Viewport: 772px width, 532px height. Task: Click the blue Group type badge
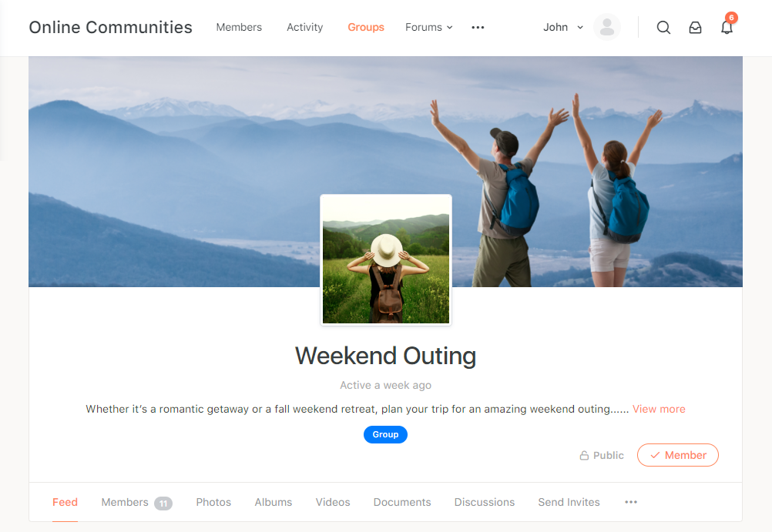[x=385, y=434]
